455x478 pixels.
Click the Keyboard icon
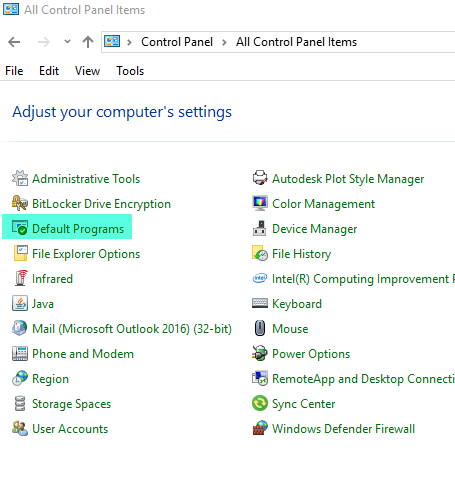coord(260,303)
